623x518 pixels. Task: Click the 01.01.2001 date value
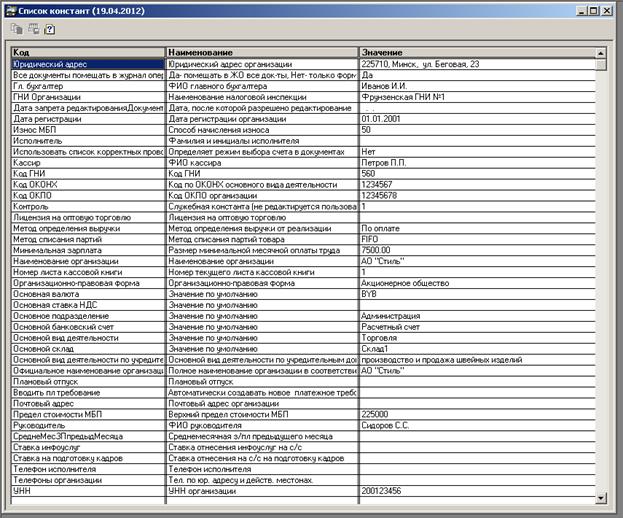381,119
